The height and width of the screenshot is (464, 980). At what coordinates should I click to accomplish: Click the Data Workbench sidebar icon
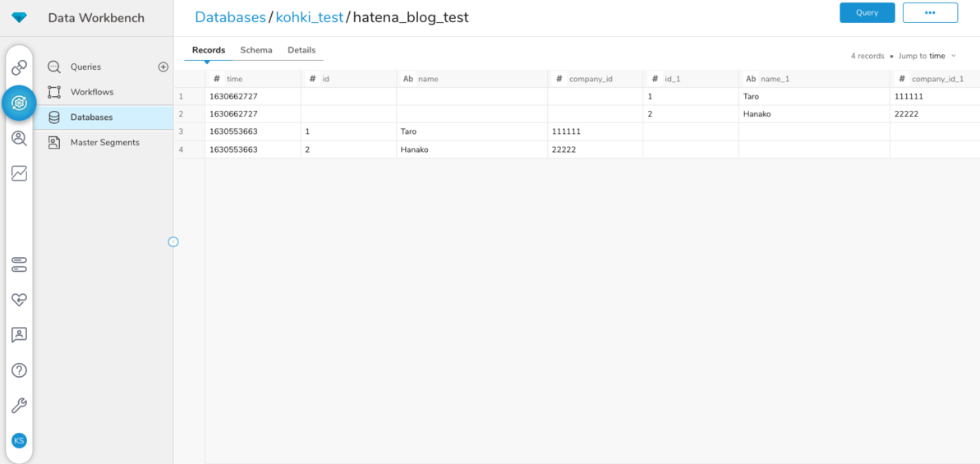pyautogui.click(x=19, y=103)
